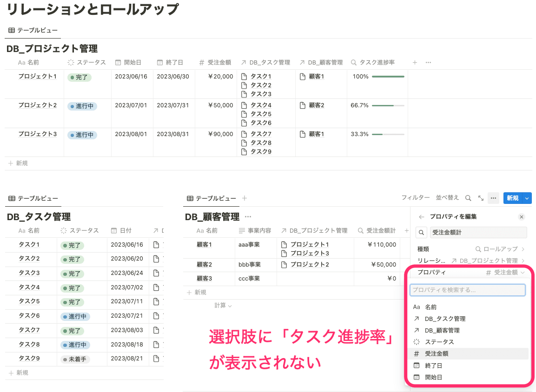536x392 pixels.
Task: Click + 新規 to add a new row
Action: [17, 163]
